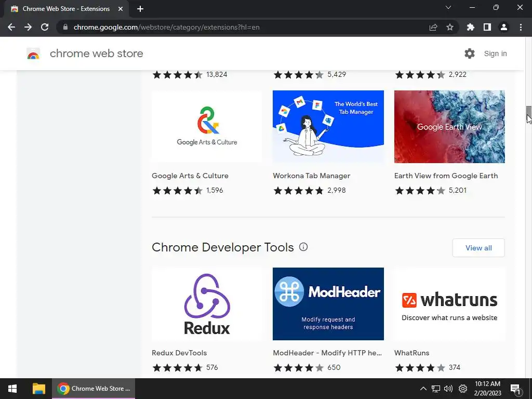Click the 'Google Arts & Culture' extension title
This screenshot has height=399, width=532.
point(190,176)
